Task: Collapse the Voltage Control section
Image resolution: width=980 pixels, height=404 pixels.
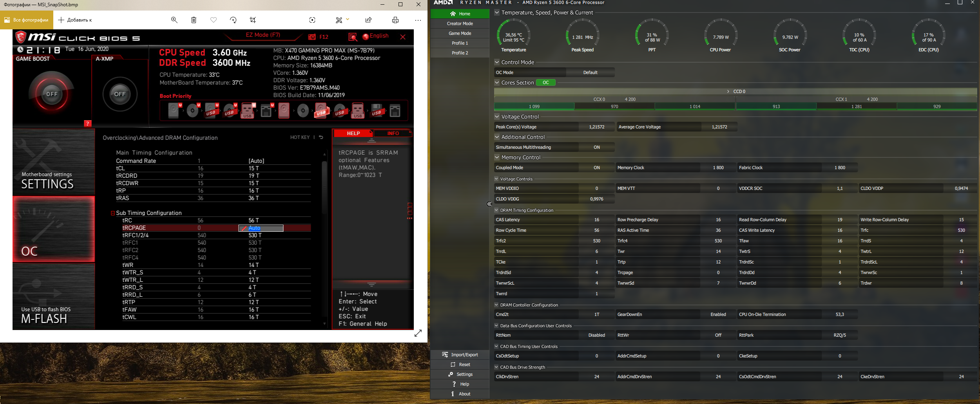Action: pos(497,117)
